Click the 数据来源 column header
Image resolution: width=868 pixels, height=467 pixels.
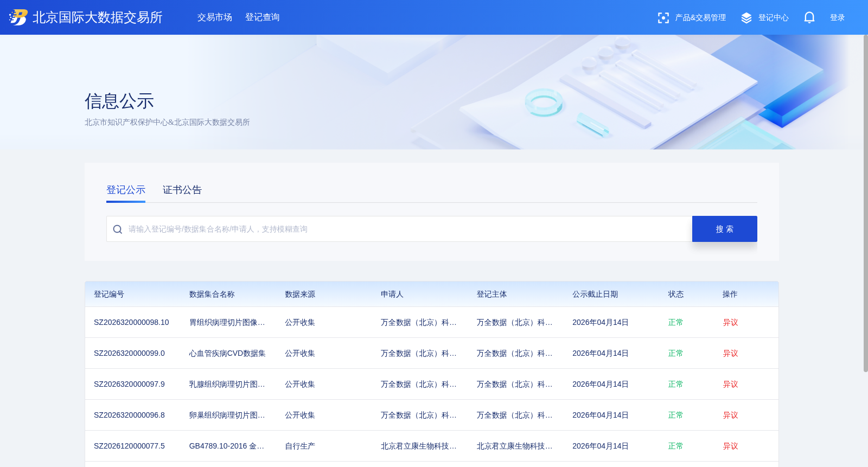click(300, 294)
